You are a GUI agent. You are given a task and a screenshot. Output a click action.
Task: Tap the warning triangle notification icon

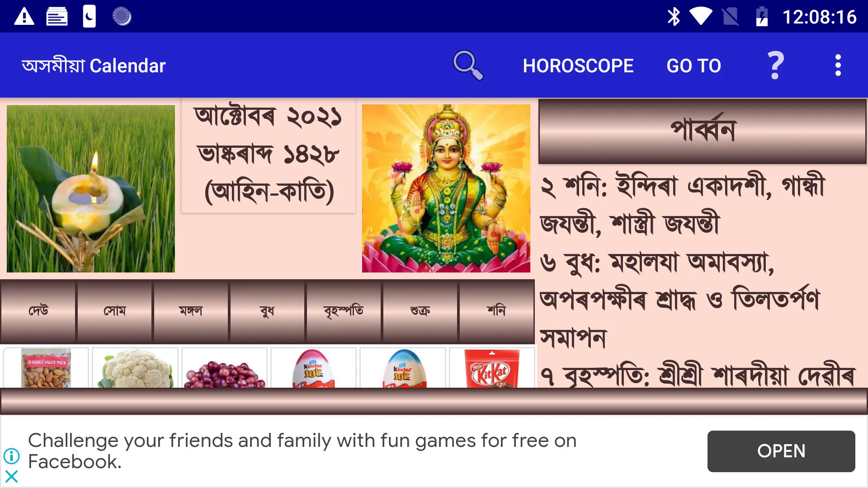point(24,16)
